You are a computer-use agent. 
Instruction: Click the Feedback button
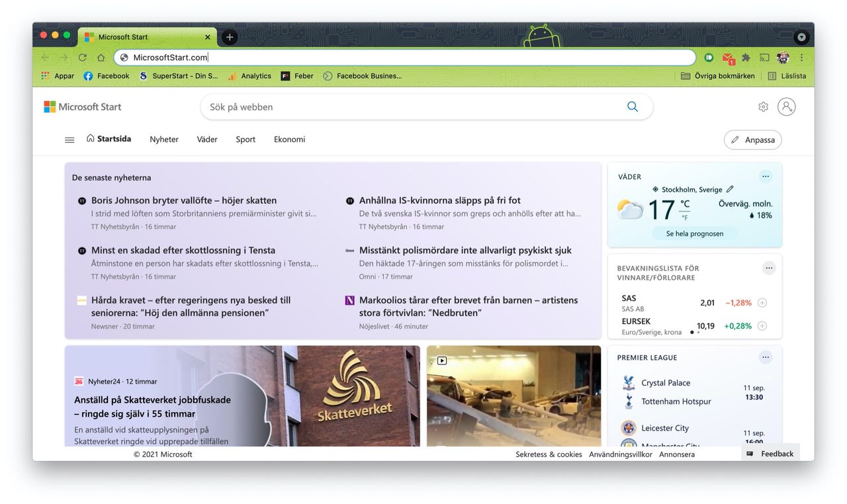pos(770,454)
